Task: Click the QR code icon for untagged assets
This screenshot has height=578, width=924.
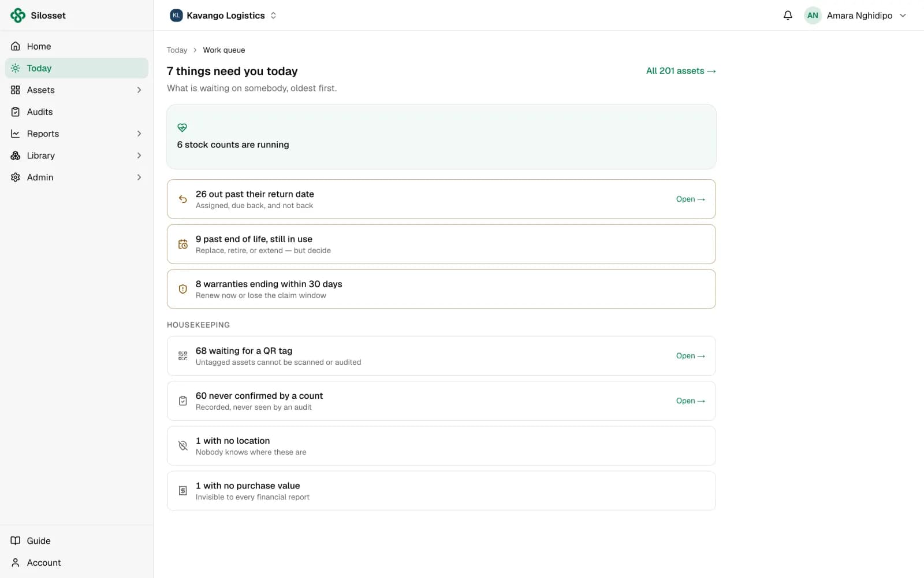Action: point(182,356)
